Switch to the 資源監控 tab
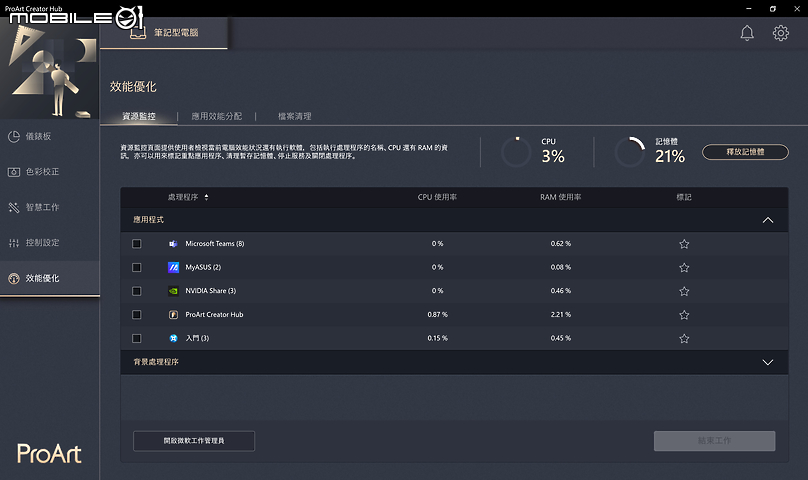This screenshot has width=808, height=480. click(139, 117)
